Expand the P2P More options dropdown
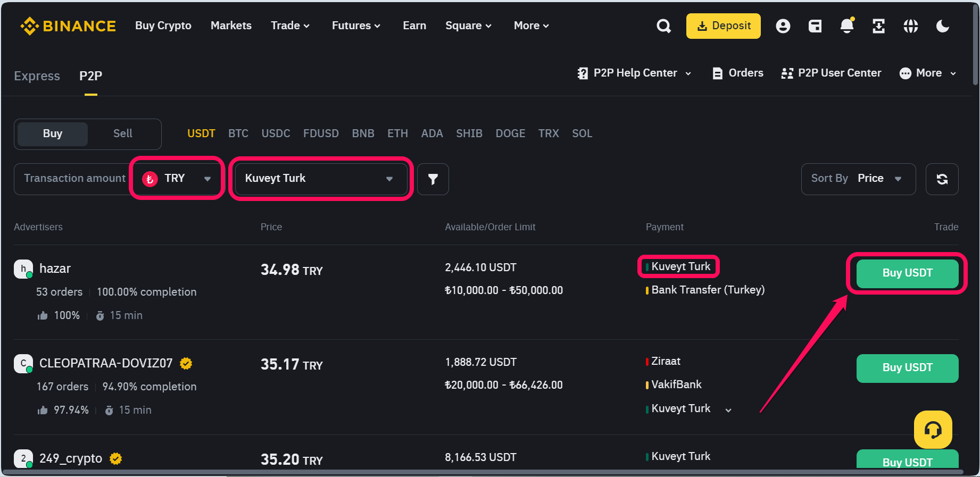This screenshot has height=477, width=980. click(928, 73)
